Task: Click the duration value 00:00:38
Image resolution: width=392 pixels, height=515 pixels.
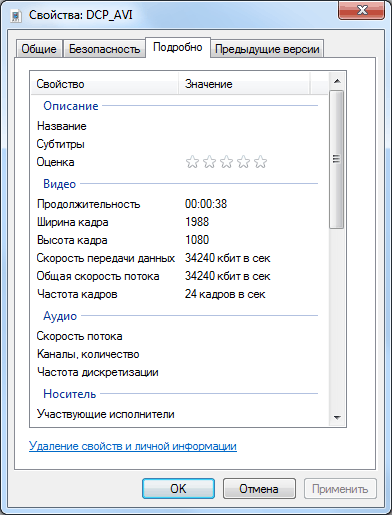Action: pos(206,204)
